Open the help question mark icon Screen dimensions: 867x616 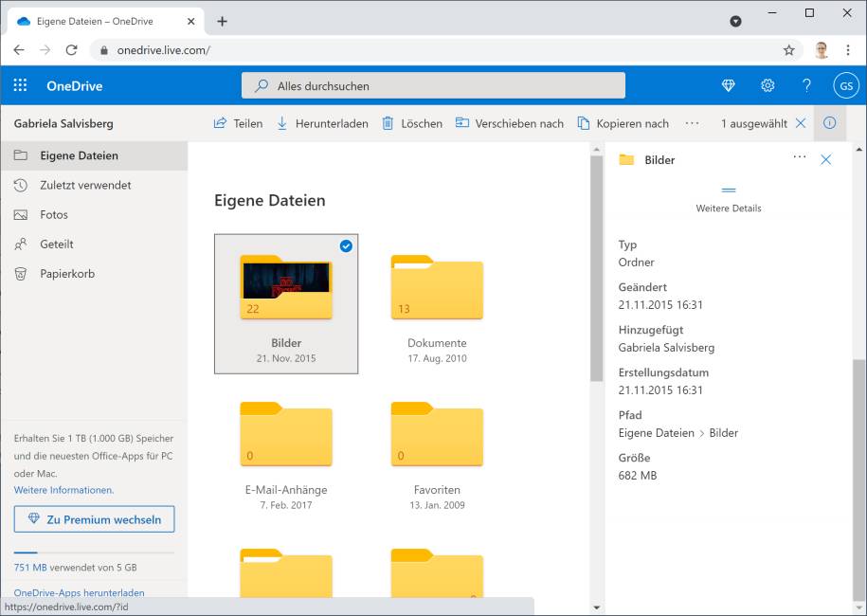[x=806, y=86]
